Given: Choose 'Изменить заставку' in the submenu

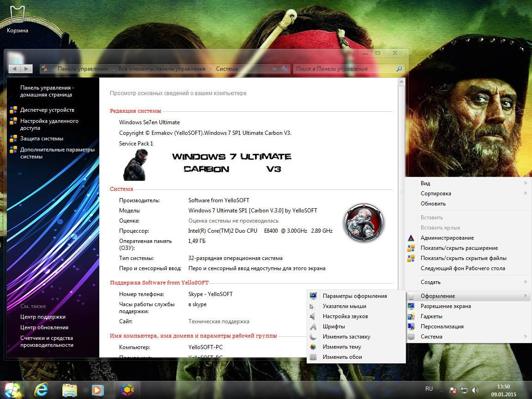Looking at the screenshot, I should 356,337.
